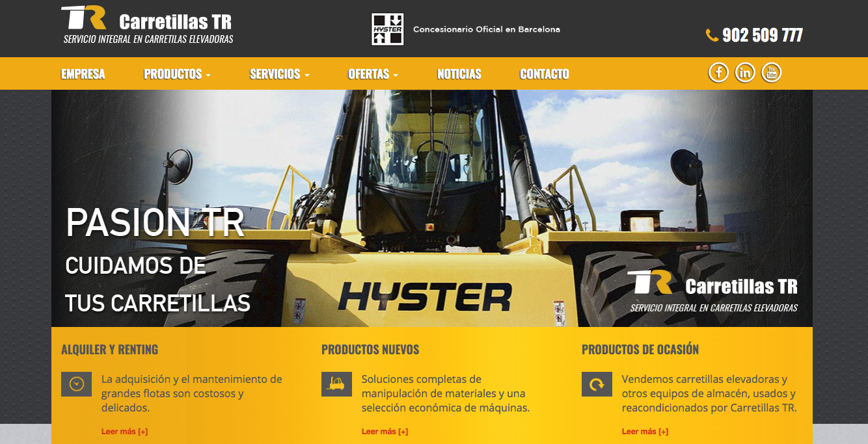The image size is (868, 444).
Task: Open the YouTube social icon
Action: click(771, 73)
